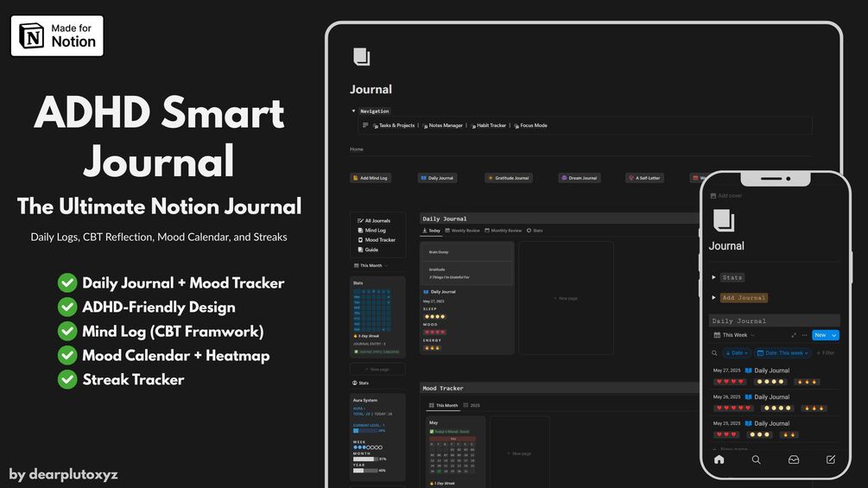
Task: Open the May 26, 2025 Daily Journal entry
Action: click(775, 402)
